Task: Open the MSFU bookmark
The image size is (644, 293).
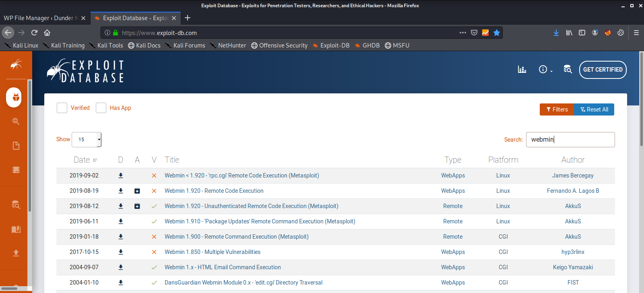Action: pyautogui.click(x=397, y=45)
